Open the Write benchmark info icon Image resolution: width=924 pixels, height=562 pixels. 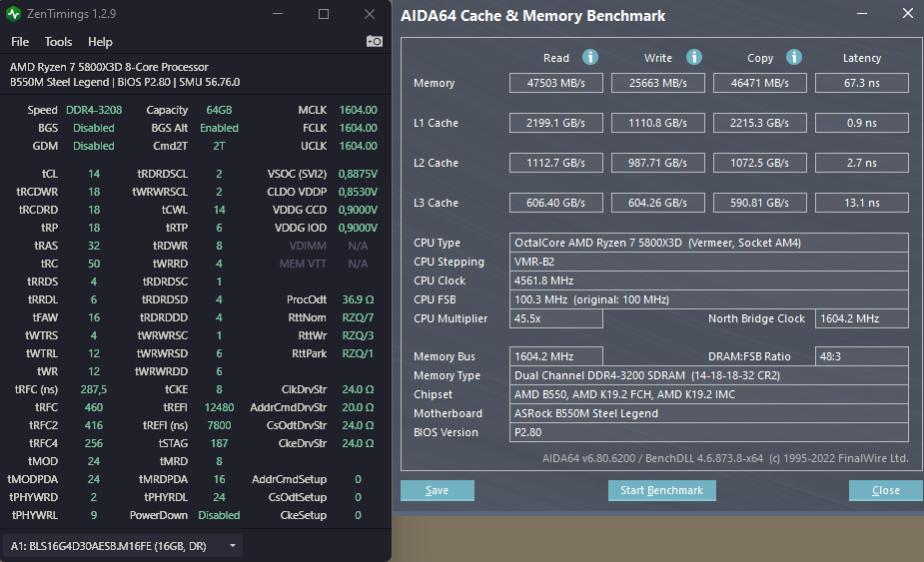(694, 57)
